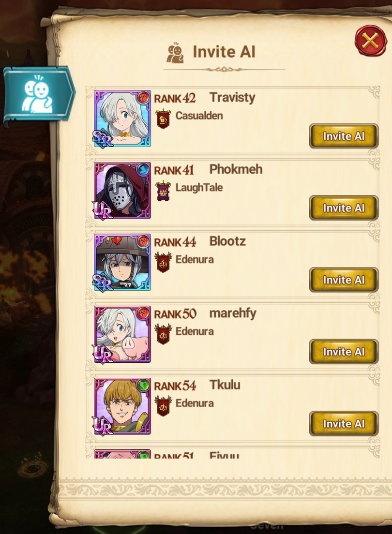Click the Invite AI header icon
This screenshot has height=534, width=392.
[x=175, y=53]
